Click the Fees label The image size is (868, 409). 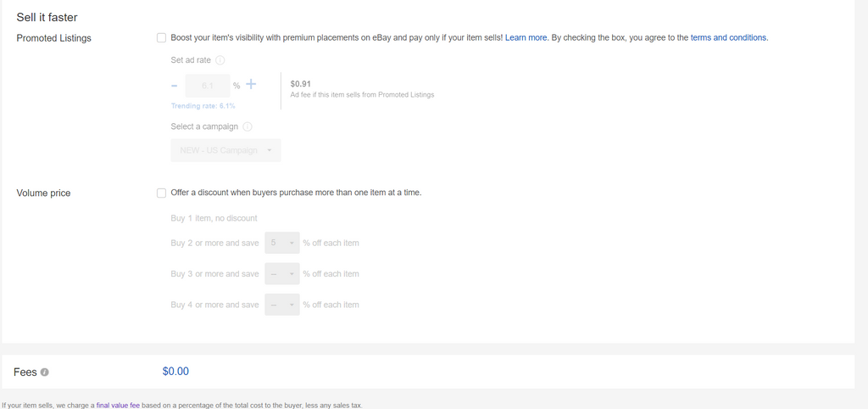[25, 373]
